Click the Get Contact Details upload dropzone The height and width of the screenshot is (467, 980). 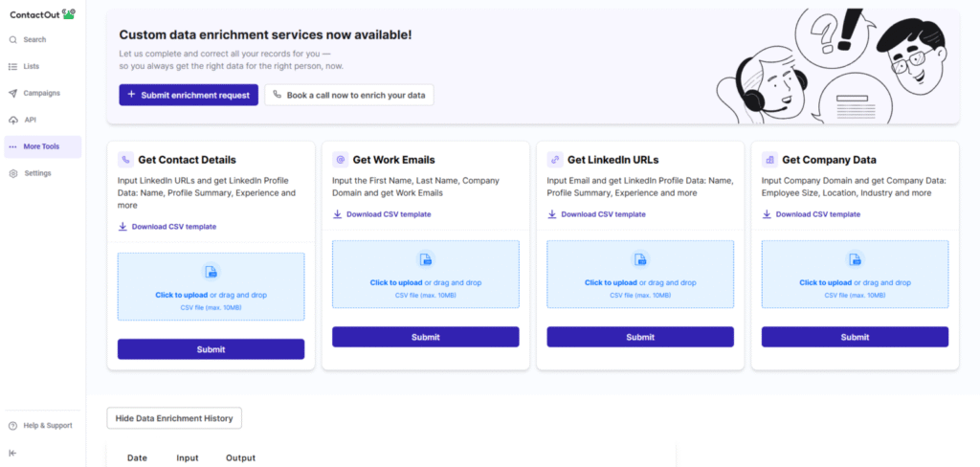click(211, 286)
